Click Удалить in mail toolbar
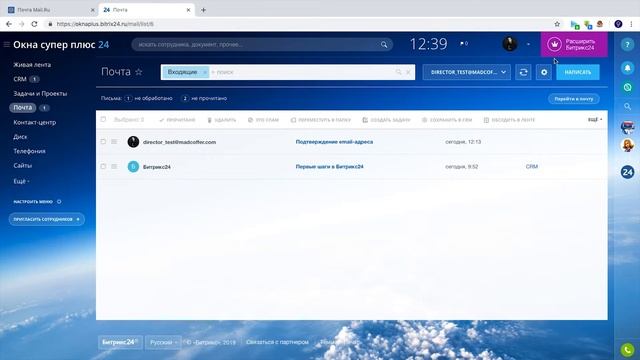640x360 pixels. (222, 120)
